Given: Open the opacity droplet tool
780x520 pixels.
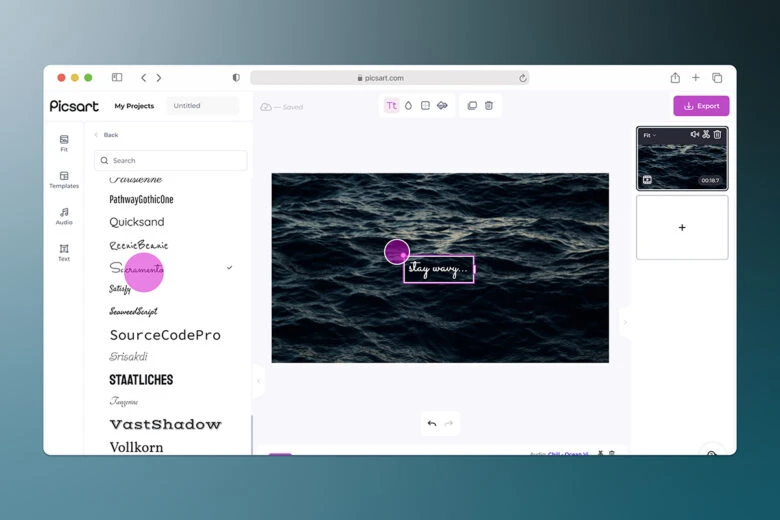Looking at the screenshot, I should pos(408,106).
